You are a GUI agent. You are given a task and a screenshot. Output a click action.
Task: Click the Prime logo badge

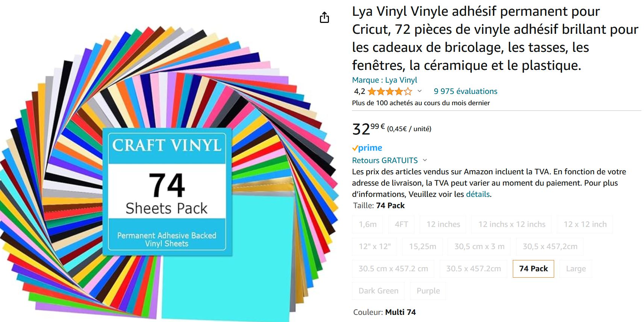tap(367, 148)
